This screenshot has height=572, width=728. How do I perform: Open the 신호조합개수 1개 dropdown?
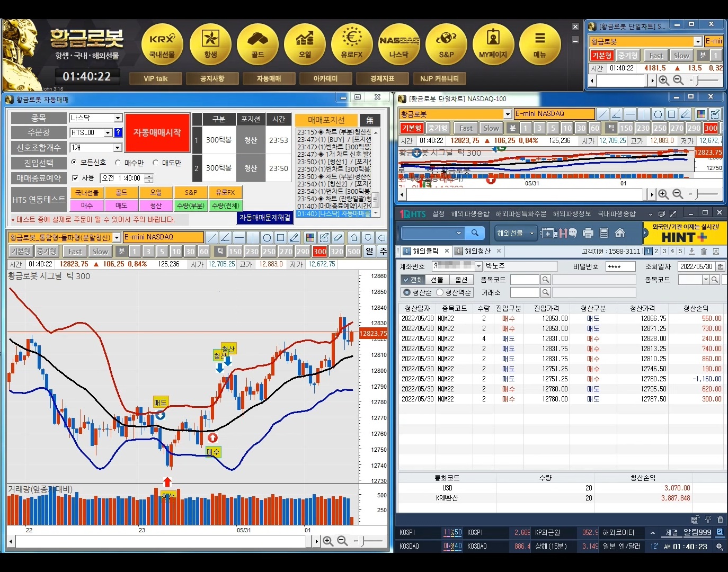click(118, 147)
